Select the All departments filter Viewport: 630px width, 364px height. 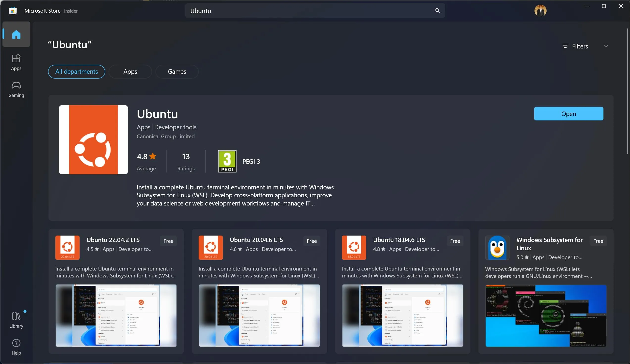tap(76, 71)
